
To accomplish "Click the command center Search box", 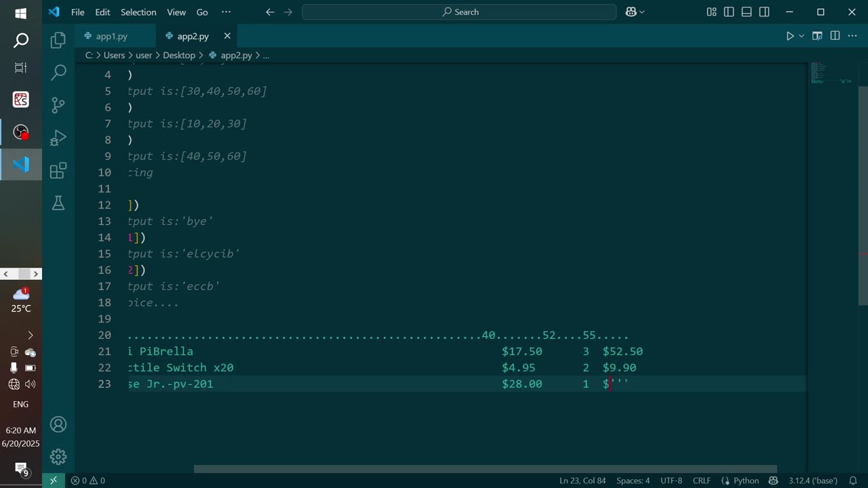I will (x=459, y=12).
